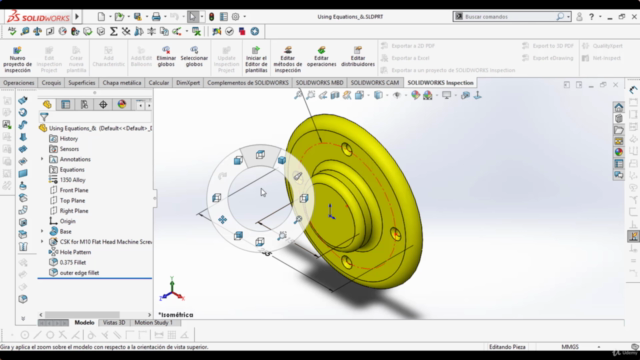Click the New document icon
The width and height of the screenshot is (640, 360).
(101, 17)
